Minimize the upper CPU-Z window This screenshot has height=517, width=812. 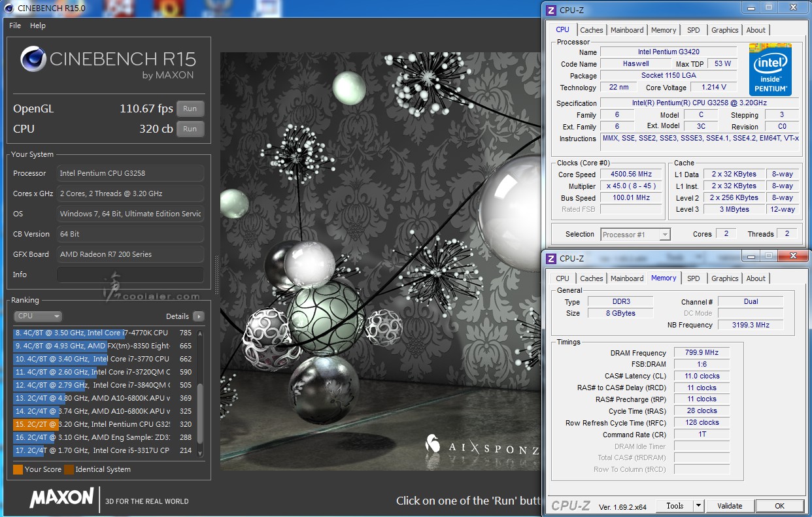751,8
